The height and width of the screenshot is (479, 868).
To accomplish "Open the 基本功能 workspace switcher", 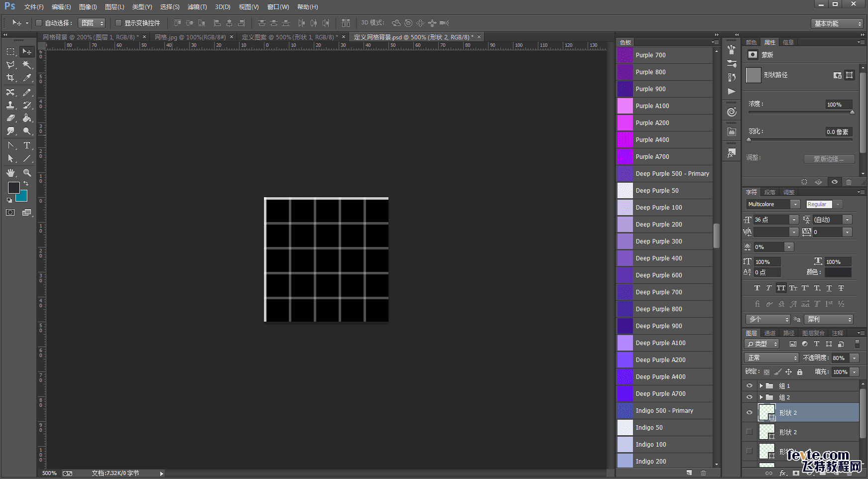I will (x=838, y=23).
